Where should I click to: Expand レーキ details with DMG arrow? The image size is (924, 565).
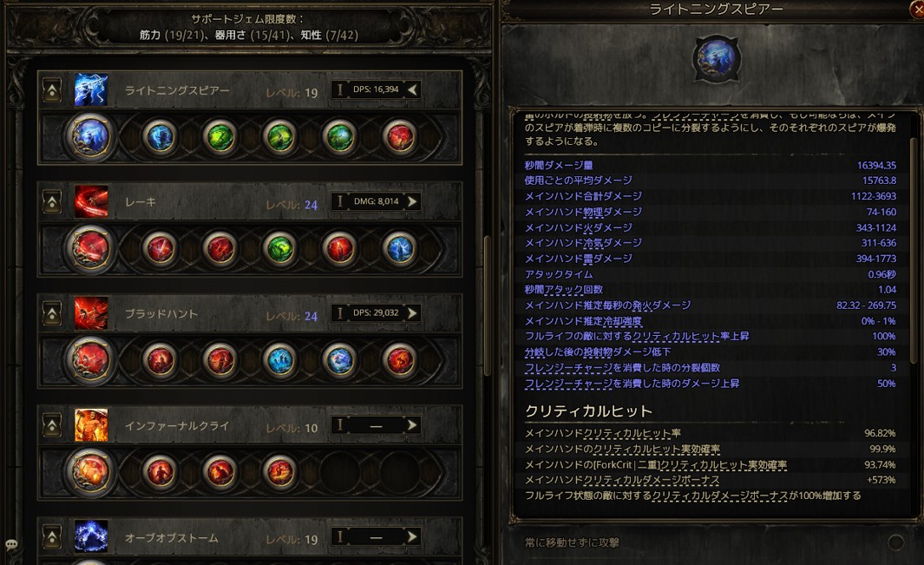(412, 201)
